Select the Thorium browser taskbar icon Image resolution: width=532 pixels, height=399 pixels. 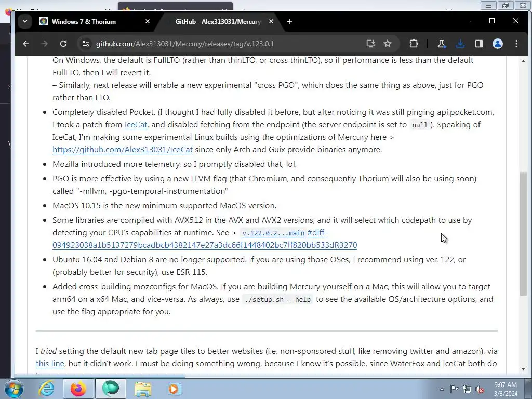click(x=111, y=389)
